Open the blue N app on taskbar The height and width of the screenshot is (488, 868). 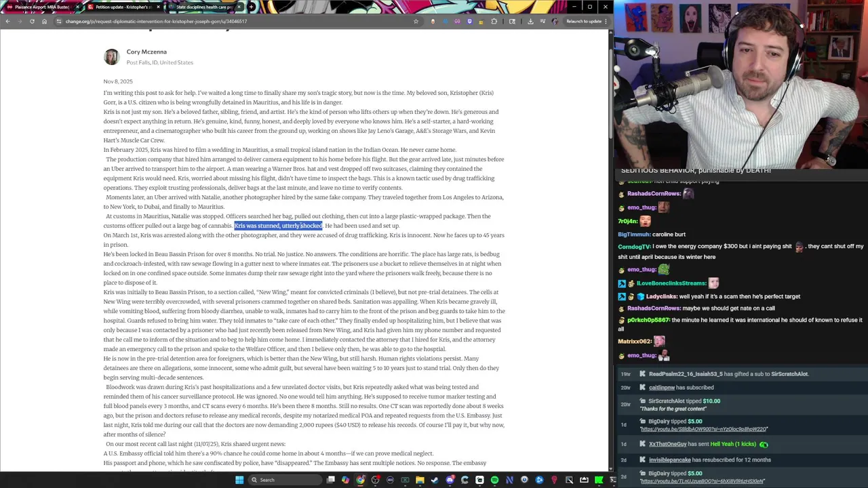(509, 480)
